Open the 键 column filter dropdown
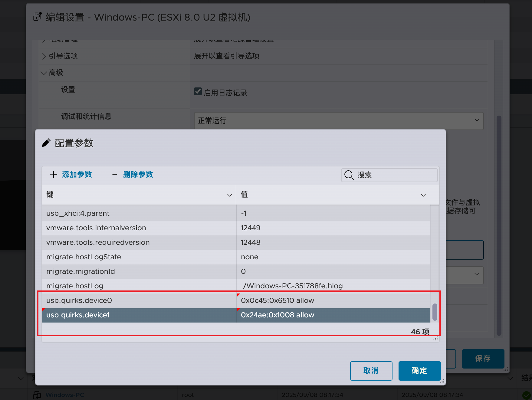 [229, 195]
